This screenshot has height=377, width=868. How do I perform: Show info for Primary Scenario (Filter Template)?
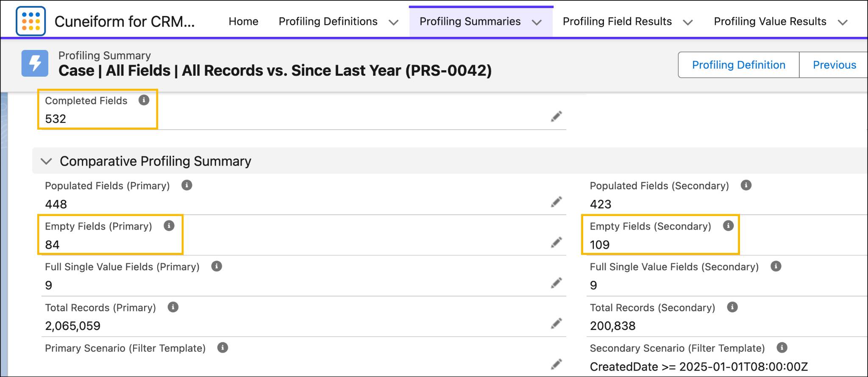[223, 348]
